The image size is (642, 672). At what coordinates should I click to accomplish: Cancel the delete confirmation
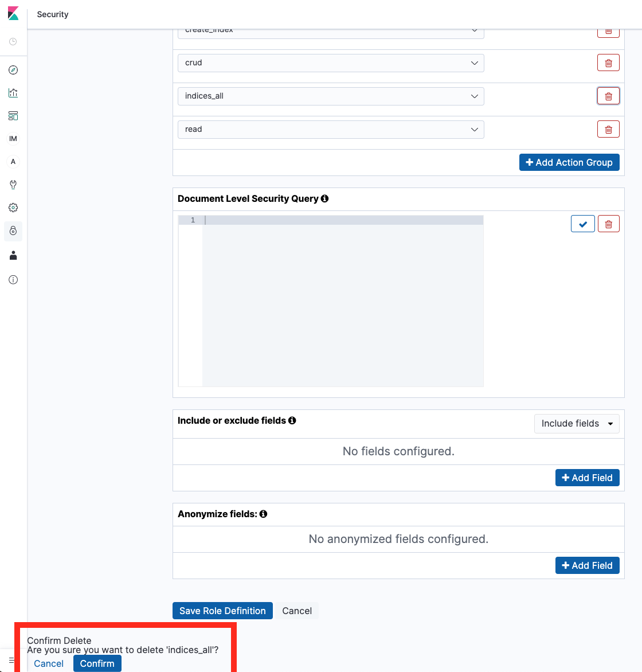click(48, 663)
